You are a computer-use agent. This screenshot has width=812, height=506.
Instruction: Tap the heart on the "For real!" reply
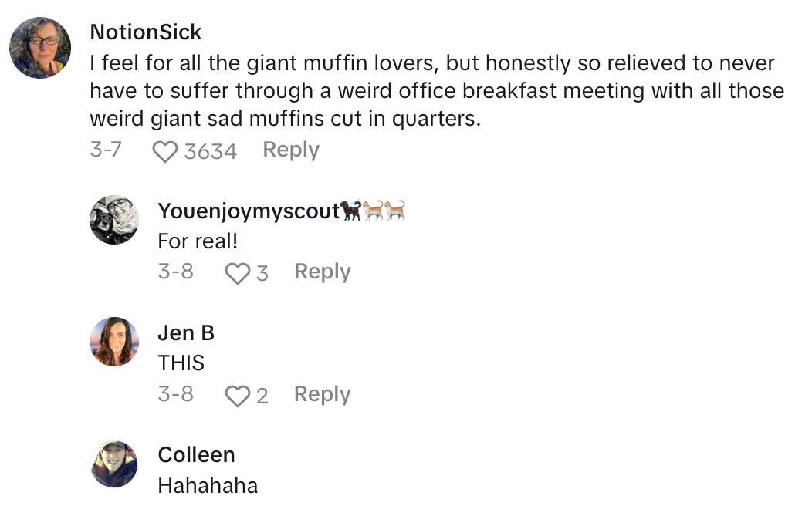(x=237, y=273)
